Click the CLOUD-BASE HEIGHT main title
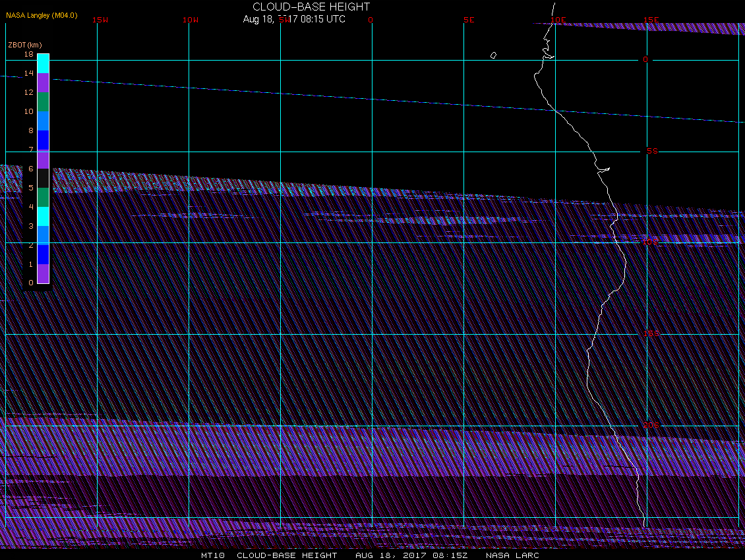The height and width of the screenshot is (560, 745). click(311, 7)
